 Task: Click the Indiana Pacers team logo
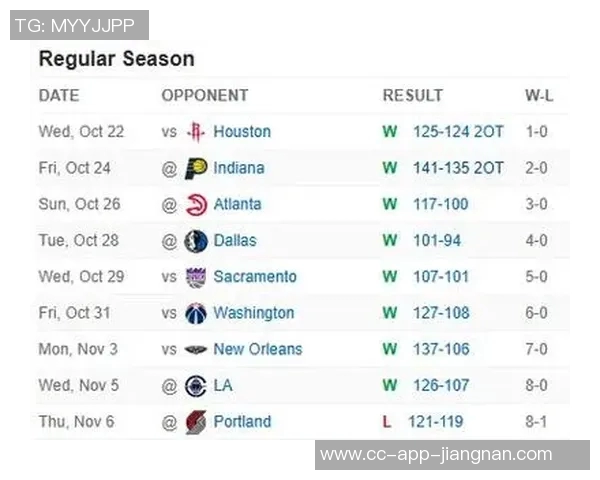tap(196, 168)
